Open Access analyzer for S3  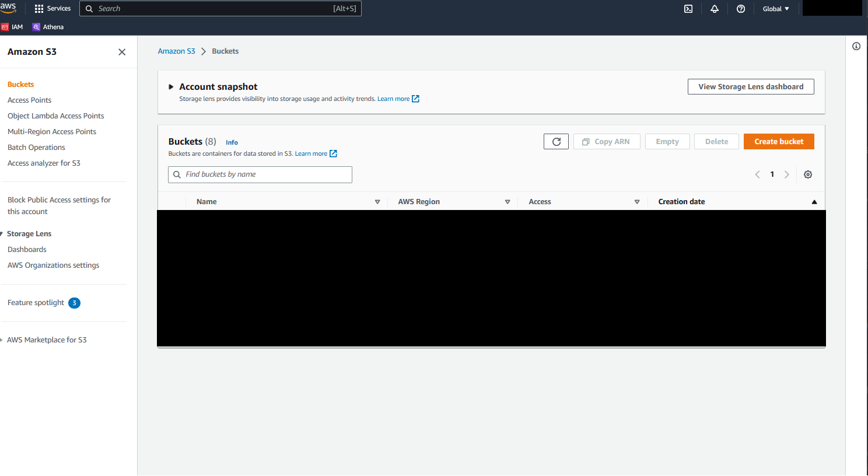pyautogui.click(x=44, y=163)
